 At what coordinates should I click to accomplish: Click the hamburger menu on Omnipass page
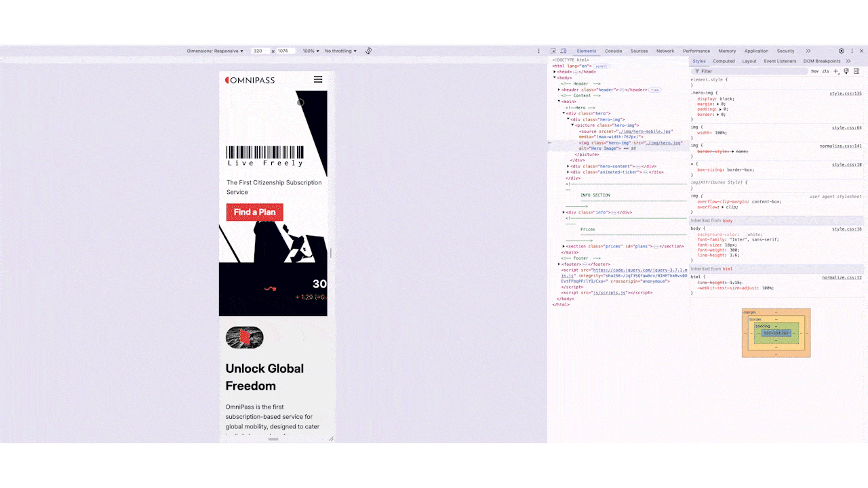[318, 79]
